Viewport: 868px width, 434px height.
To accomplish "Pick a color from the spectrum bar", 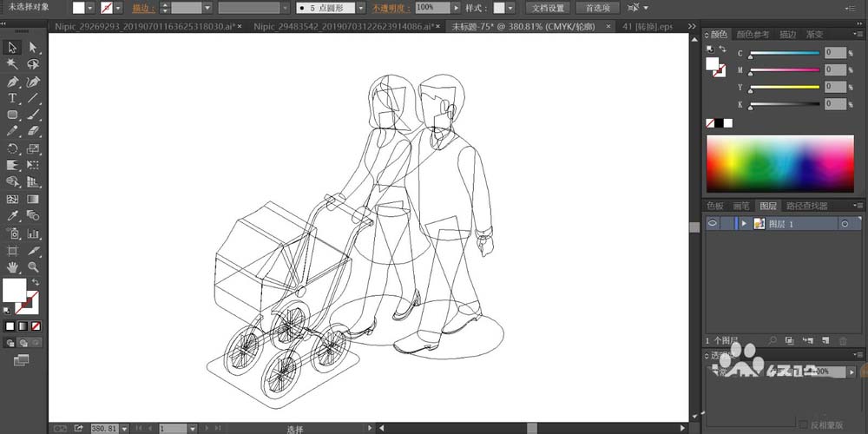I will 780,164.
